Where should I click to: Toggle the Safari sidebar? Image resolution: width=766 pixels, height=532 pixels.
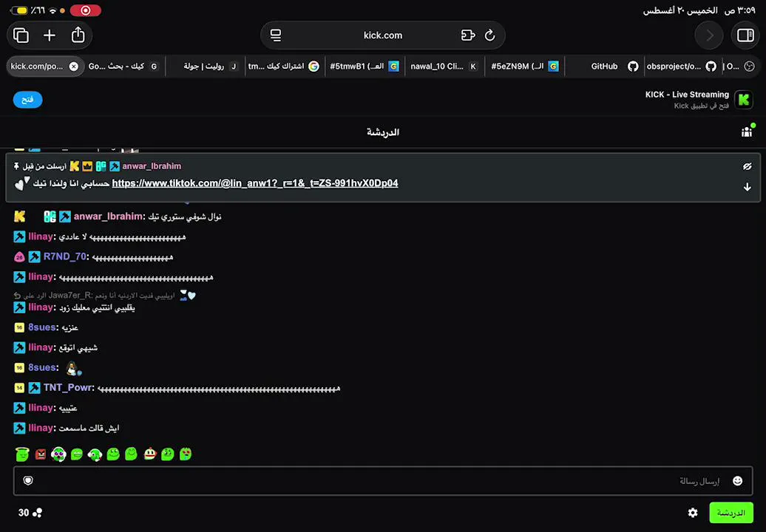[745, 35]
